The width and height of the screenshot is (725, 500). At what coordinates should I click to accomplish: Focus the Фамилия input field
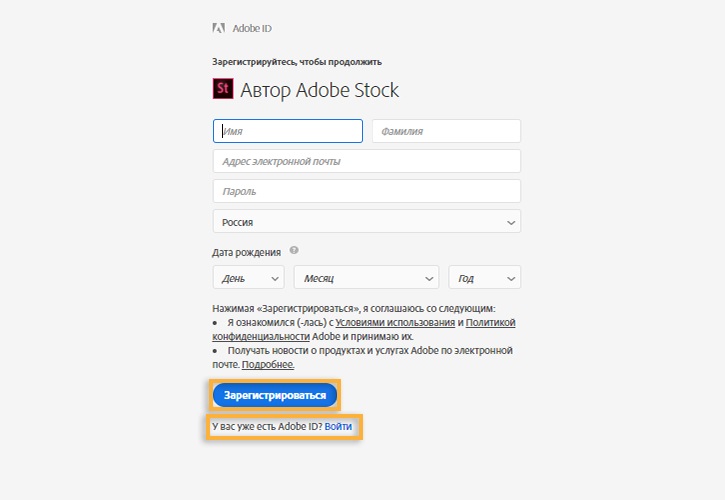point(446,131)
